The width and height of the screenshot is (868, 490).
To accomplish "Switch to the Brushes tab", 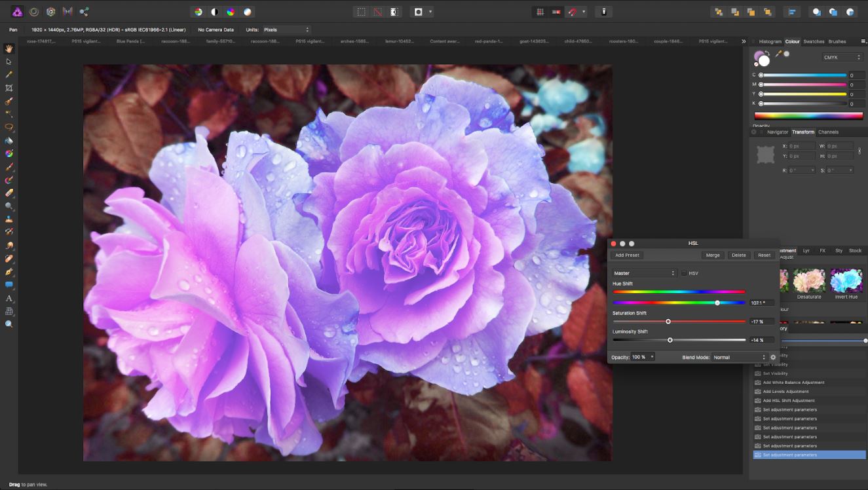I will 837,41.
